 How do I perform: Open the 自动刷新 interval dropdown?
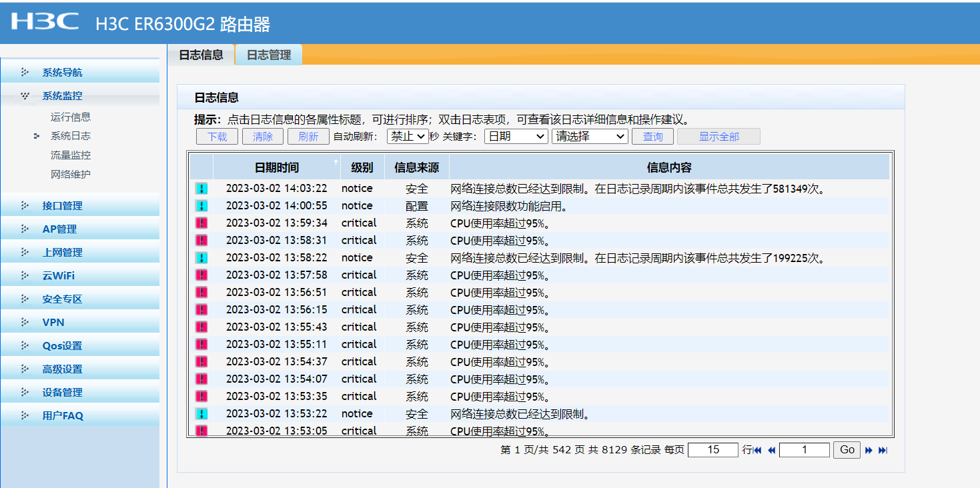(407, 137)
